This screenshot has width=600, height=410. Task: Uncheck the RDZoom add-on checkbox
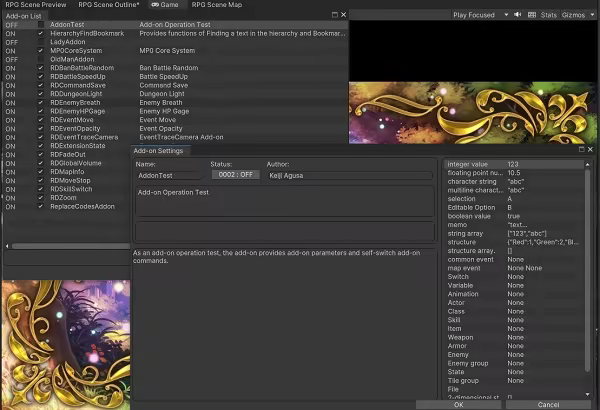[x=40, y=198]
